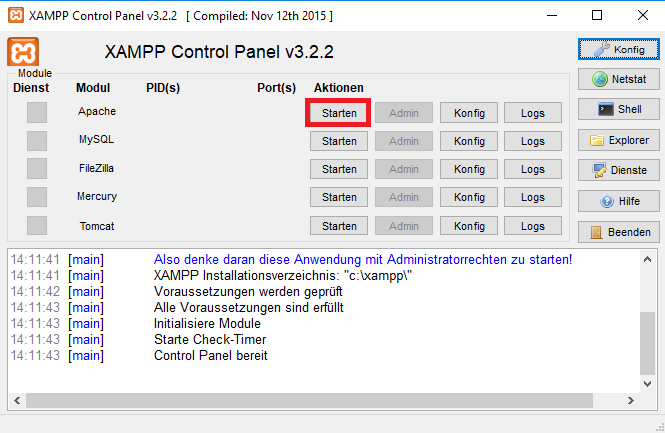The width and height of the screenshot is (665, 433).
Task: Start the FileZilla module
Action: (339, 169)
